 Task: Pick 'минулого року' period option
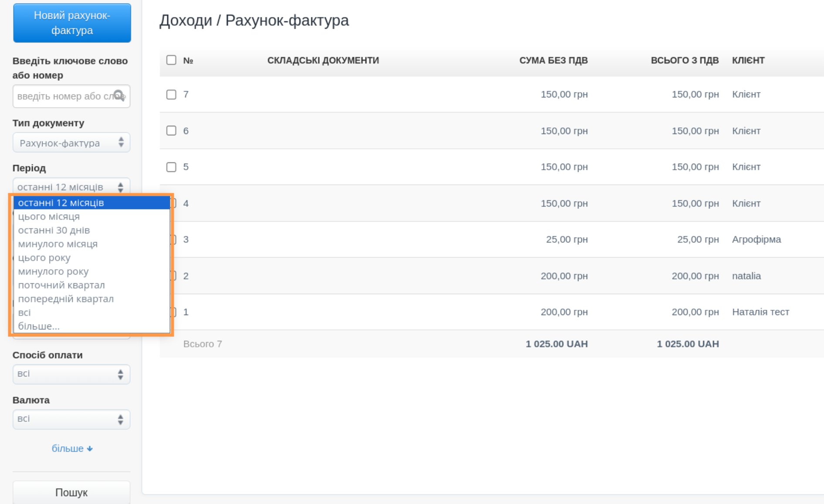coord(53,272)
